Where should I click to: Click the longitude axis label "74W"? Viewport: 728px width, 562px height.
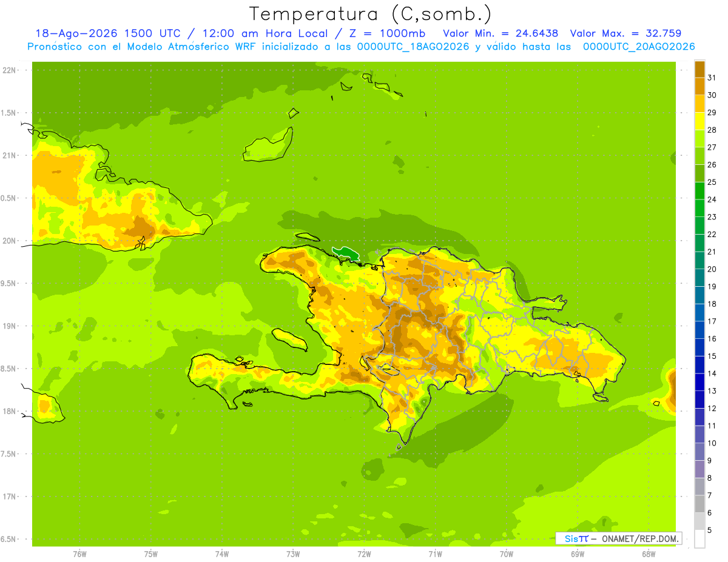pyautogui.click(x=222, y=554)
